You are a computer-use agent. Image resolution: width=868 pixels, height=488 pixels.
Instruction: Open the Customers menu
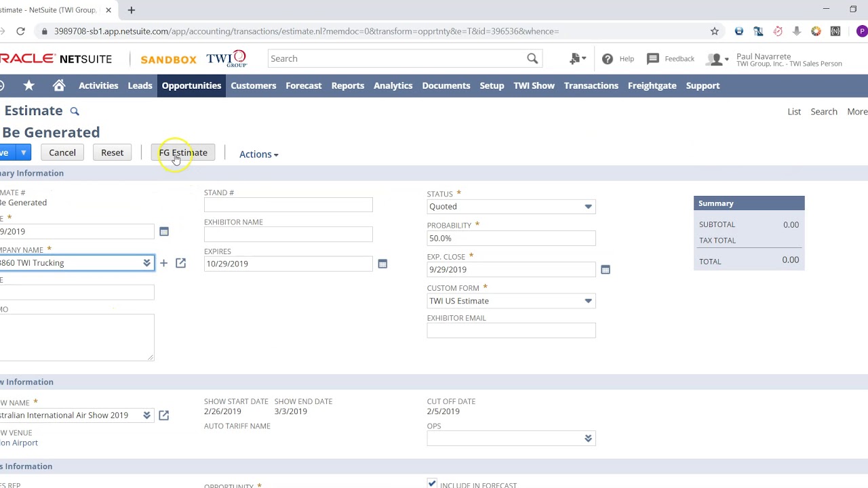(254, 85)
